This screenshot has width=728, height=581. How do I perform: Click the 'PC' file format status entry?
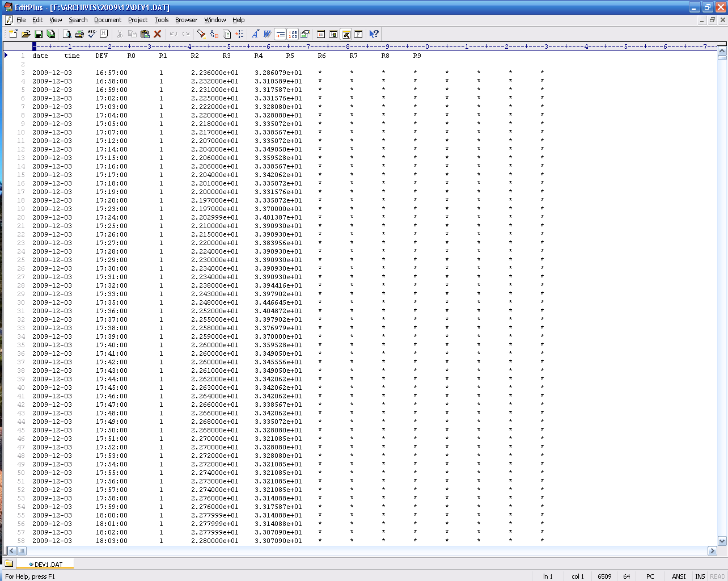650,576
